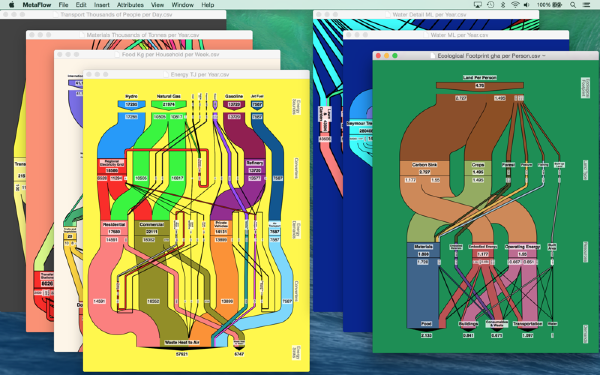Select the Consumables & Waste label
Viewport: 600px width, 375px height.
pyautogui.click(x=497, y=324)
